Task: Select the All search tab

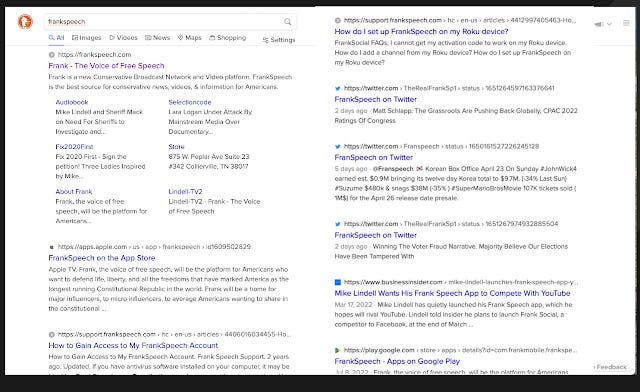Action: [56, 38]
